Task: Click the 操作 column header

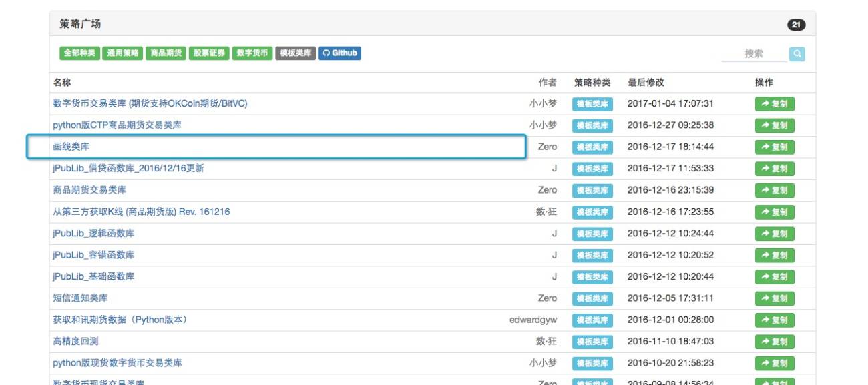Action: (765, 83)
